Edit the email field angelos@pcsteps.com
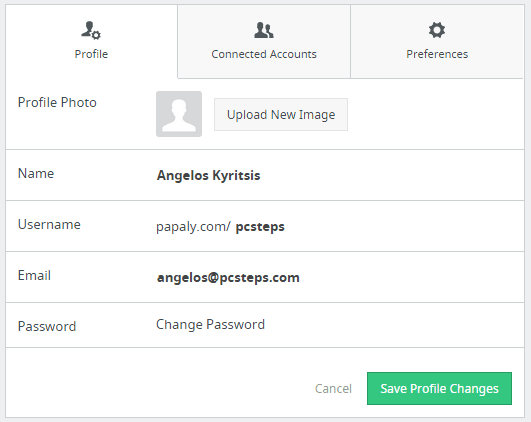531x422 pixels. pos(228,277)
